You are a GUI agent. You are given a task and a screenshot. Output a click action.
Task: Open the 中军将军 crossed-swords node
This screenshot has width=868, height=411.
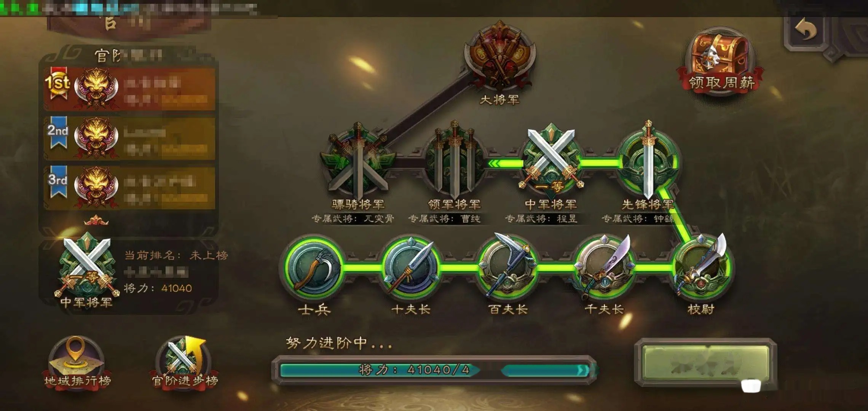[x=551, y=161]
